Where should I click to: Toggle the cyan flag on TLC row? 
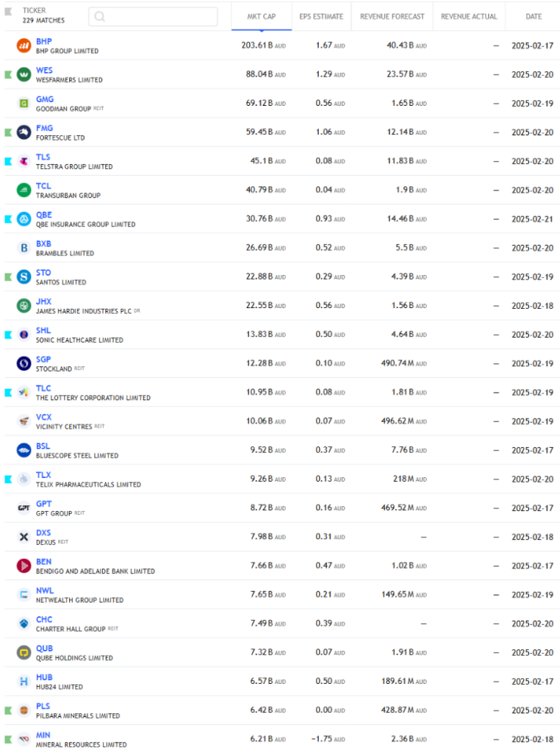click(x=8, y=393)
